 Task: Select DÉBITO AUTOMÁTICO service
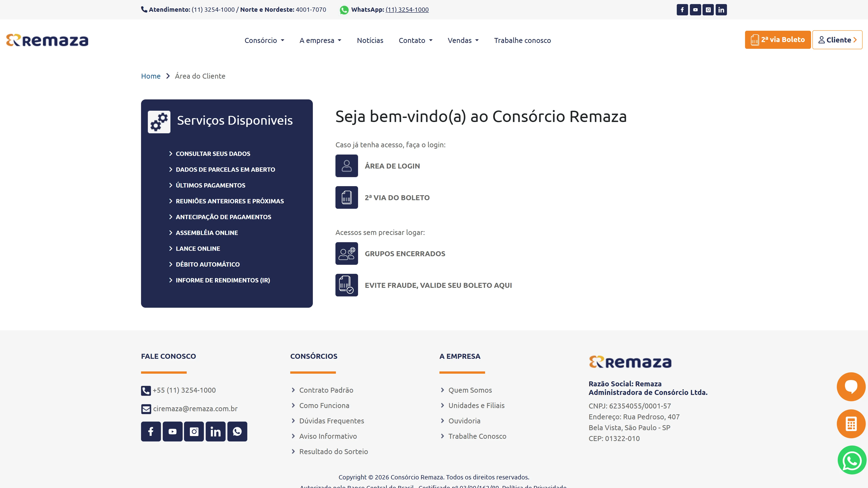click(x=208, y=264)
